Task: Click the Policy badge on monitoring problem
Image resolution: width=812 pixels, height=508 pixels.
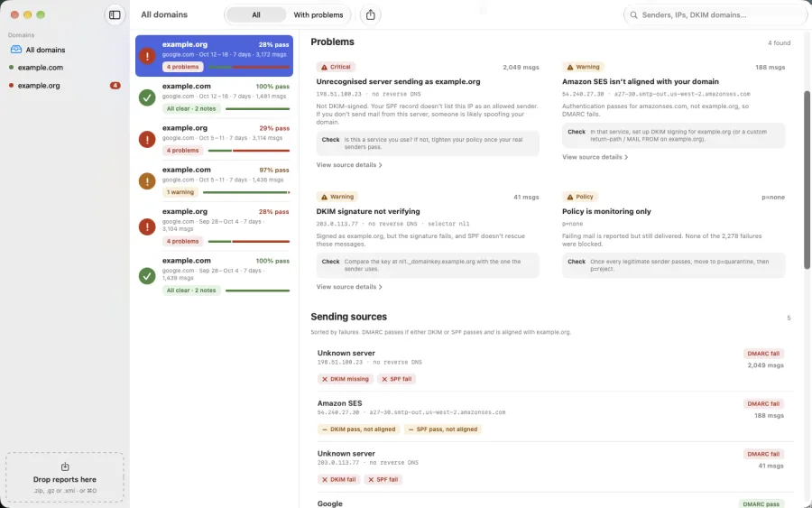Action: [x=580, y=197]
